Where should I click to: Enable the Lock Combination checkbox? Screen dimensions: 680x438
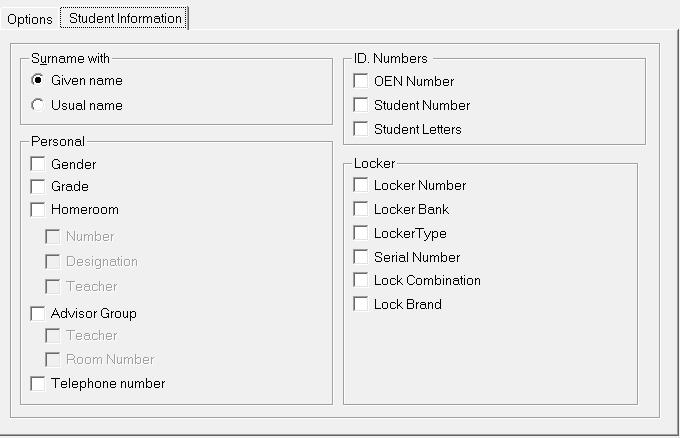tap(361, 280)
